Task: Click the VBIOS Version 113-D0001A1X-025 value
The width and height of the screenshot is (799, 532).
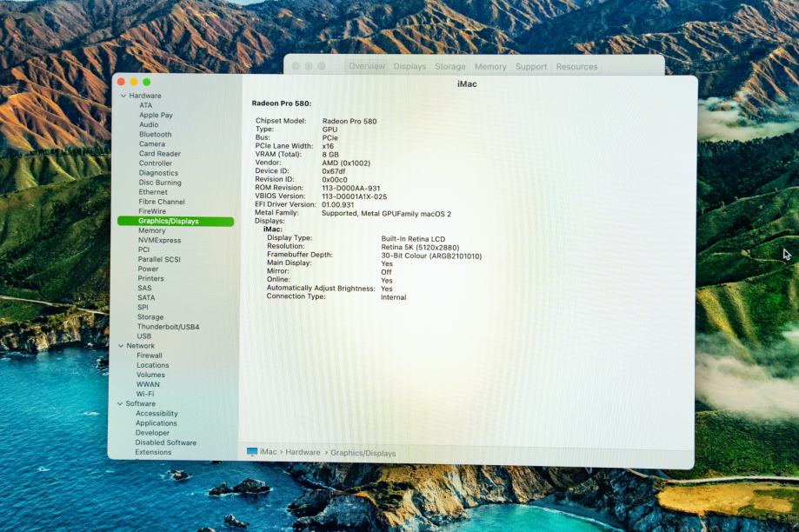Action: pyautogui.click(x=354, y=196)
